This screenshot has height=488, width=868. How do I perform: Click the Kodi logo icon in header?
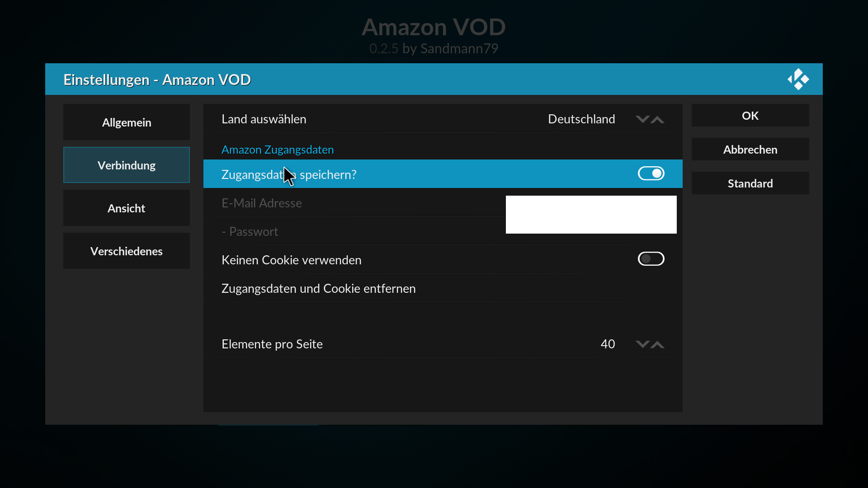[x=798, y=79]
